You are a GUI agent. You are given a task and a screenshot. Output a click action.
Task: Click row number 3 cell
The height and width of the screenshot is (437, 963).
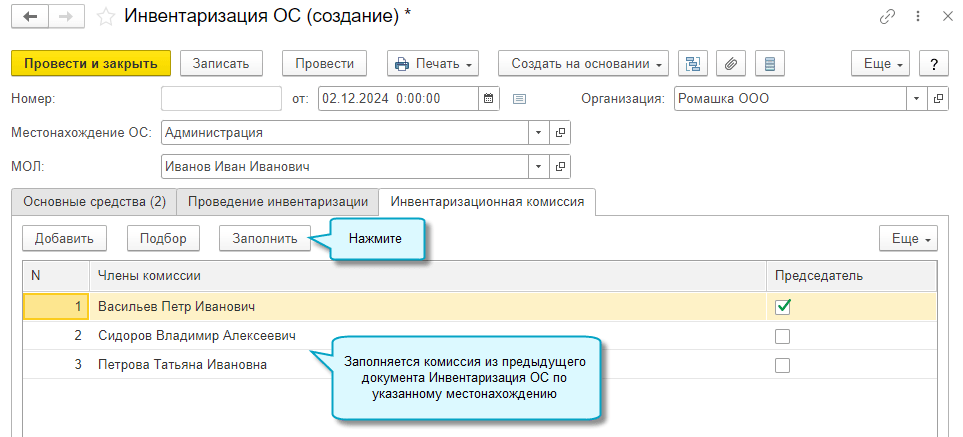click(57, 365)
